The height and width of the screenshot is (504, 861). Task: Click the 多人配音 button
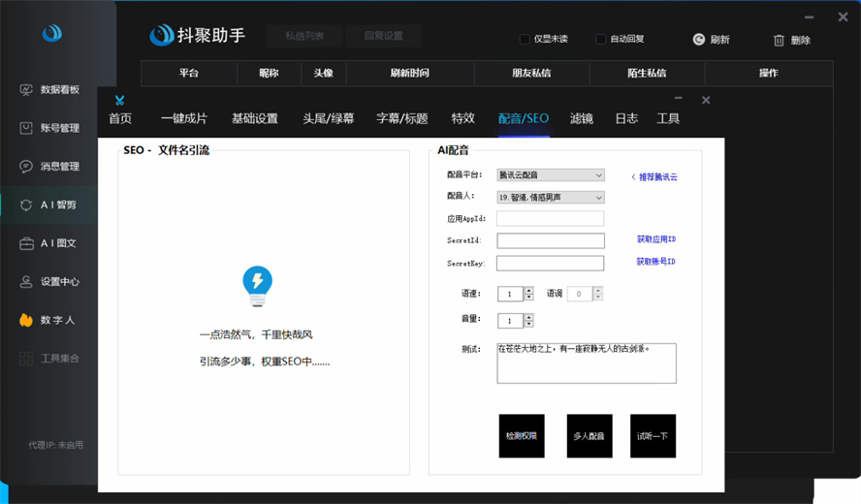(x=590, y=436)
